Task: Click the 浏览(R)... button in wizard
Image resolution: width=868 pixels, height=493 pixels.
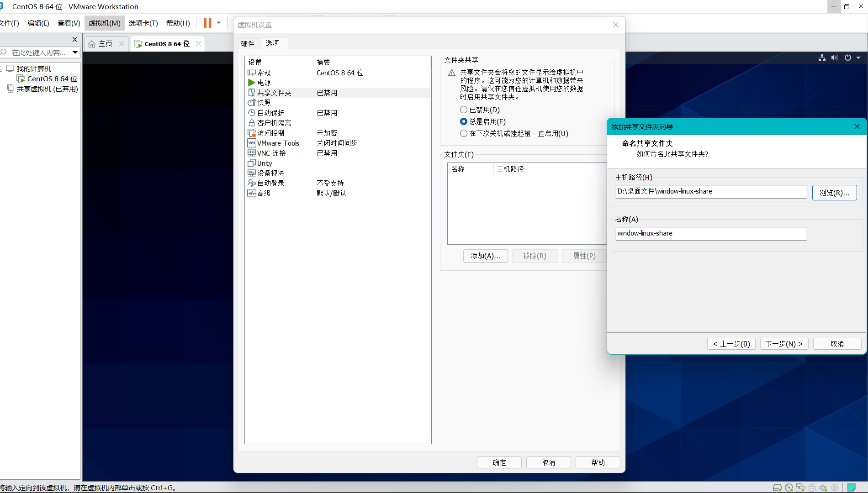Action: [834, 193]
